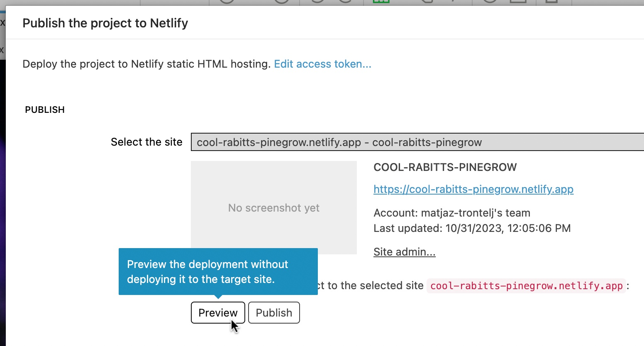Click the Select the site label
Viewport: 644px width, 346px height.
pyautogui.click(x=146, y=142)
